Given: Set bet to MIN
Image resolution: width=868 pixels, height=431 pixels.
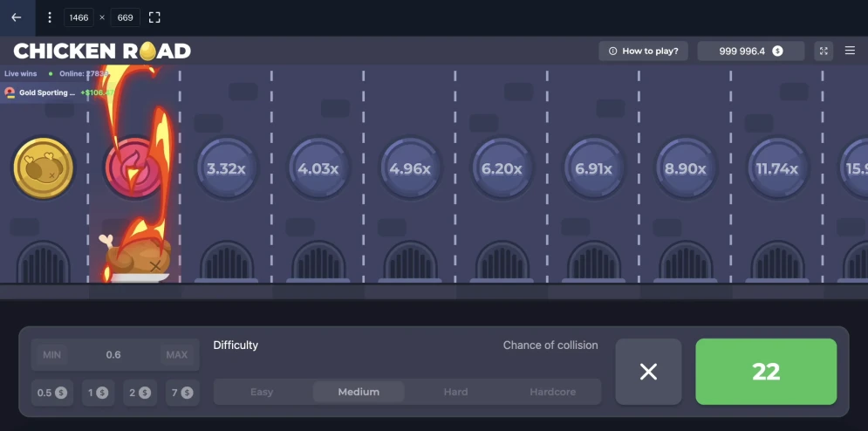Looking at the screenshot, I should tap(52, 354).
